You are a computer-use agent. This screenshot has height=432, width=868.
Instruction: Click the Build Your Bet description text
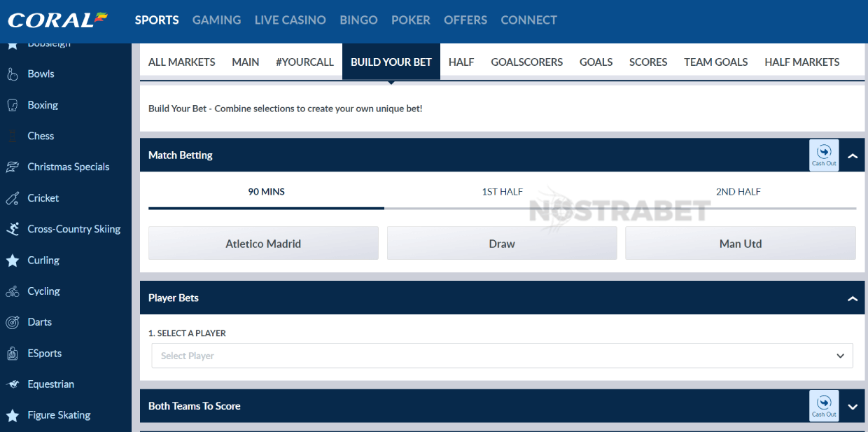pyautogui.click(x=286, y=109)
